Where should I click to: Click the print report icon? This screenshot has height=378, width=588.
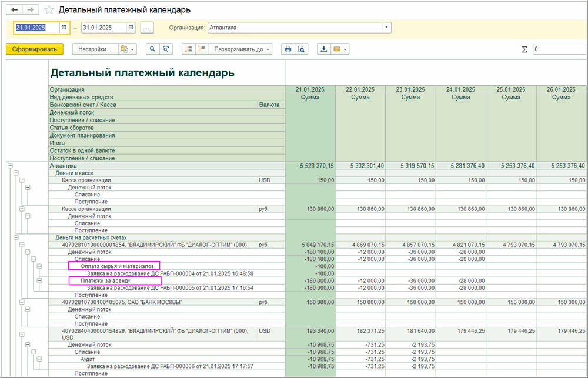tap(288, 49)
